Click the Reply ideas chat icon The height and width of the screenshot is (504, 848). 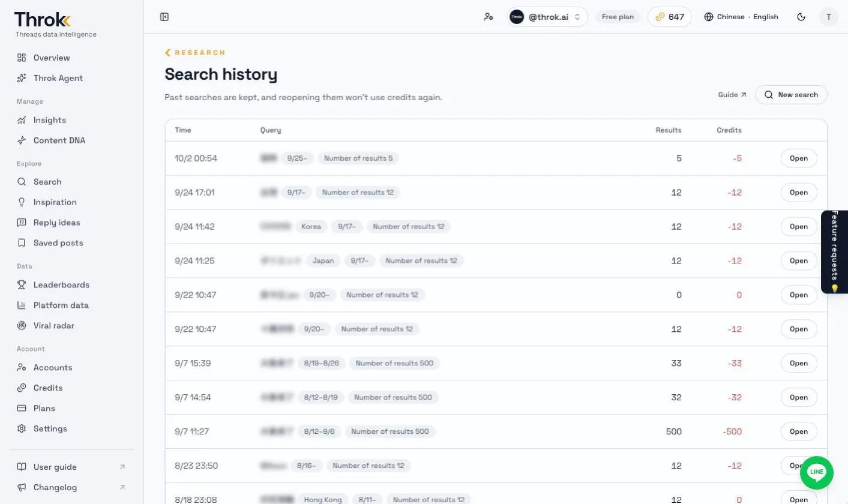click(x=22, y=223)
